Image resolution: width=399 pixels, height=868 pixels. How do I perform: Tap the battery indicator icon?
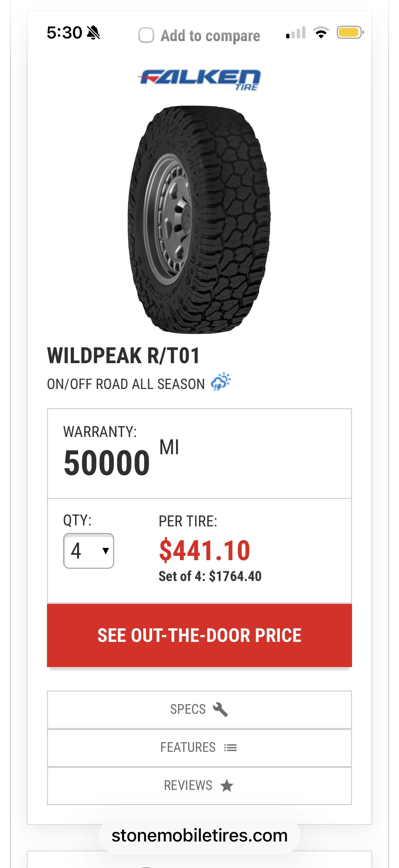(x=350, y=33)
